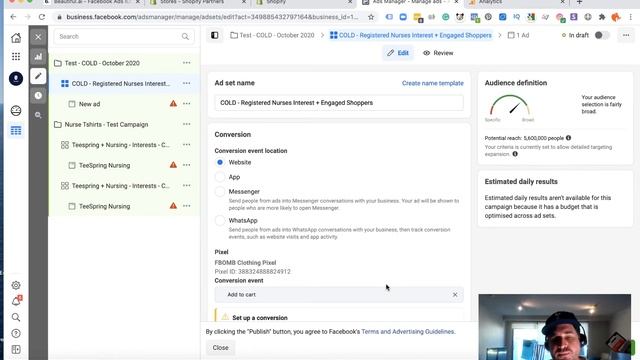Select the Test - COLD - October 2020 campaign
The width and height of the screenshot is (640, 360).
point(102,63)
